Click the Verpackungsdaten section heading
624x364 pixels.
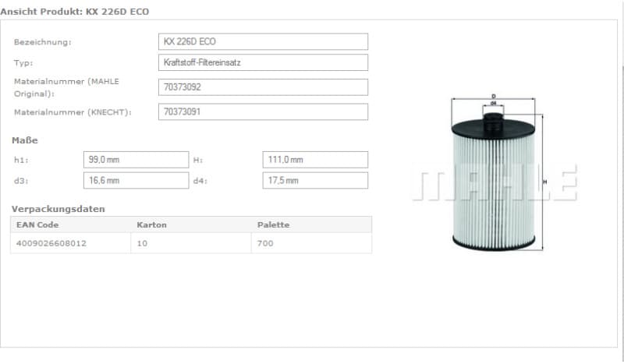(x=58, y=209)
